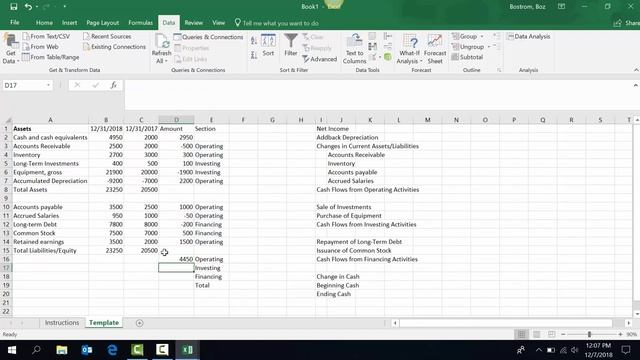
Task: Switch to Page Break Preview icon
Action: 551,334
